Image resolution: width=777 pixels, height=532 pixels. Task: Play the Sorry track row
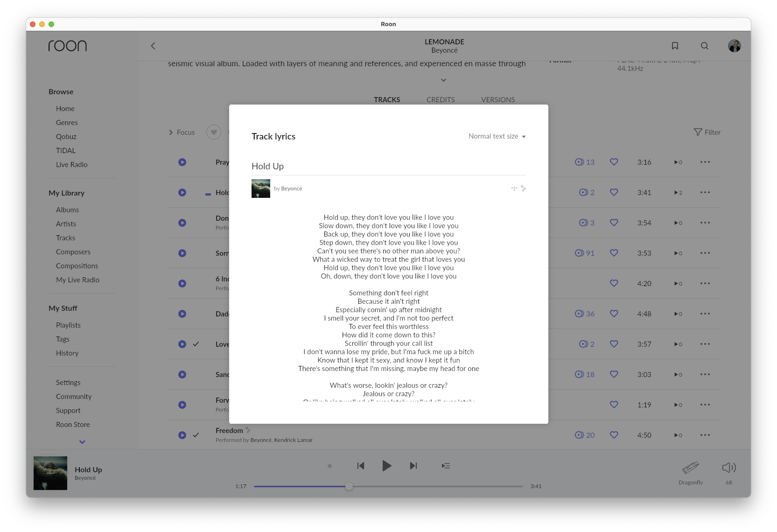click(182, 253)
